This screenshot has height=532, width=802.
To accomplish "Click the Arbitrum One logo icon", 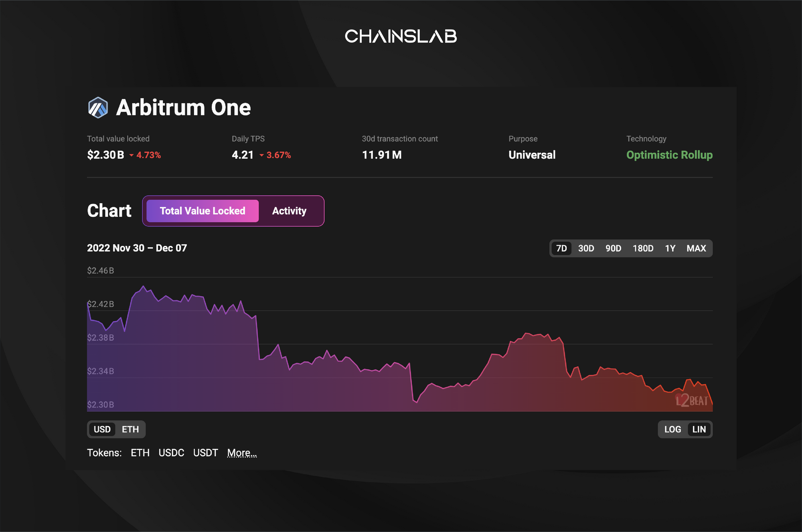I will point(98,107).
